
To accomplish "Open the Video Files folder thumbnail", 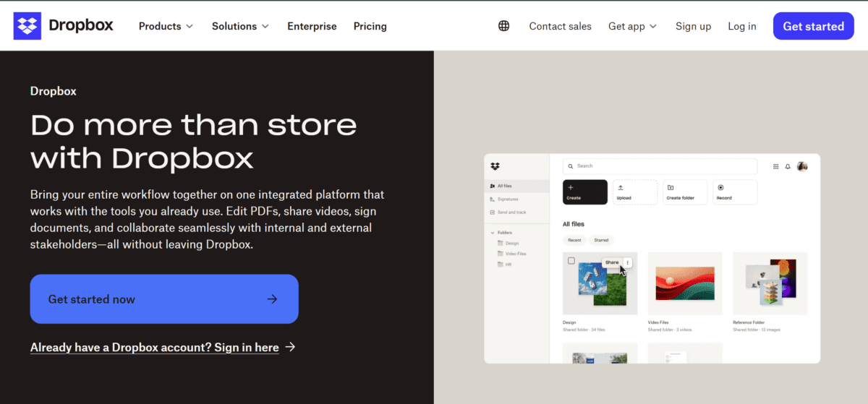I will [685, 283].
